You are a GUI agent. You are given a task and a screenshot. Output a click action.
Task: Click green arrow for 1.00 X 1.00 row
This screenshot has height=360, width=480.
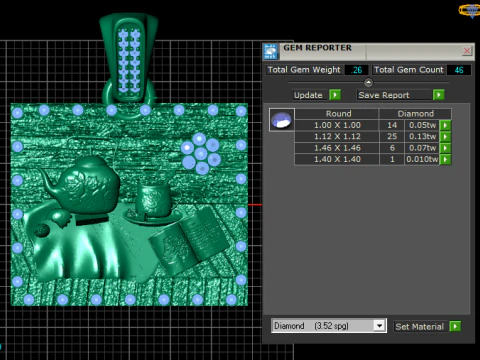[x=445, y=125]
